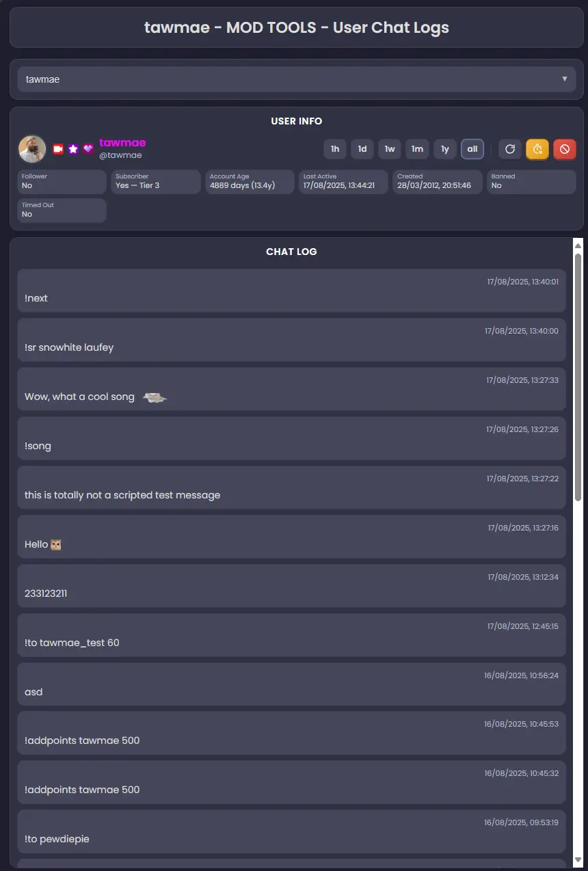
Task: Click tawmae's profile avatar picture
Action: (x=32, y=149)
